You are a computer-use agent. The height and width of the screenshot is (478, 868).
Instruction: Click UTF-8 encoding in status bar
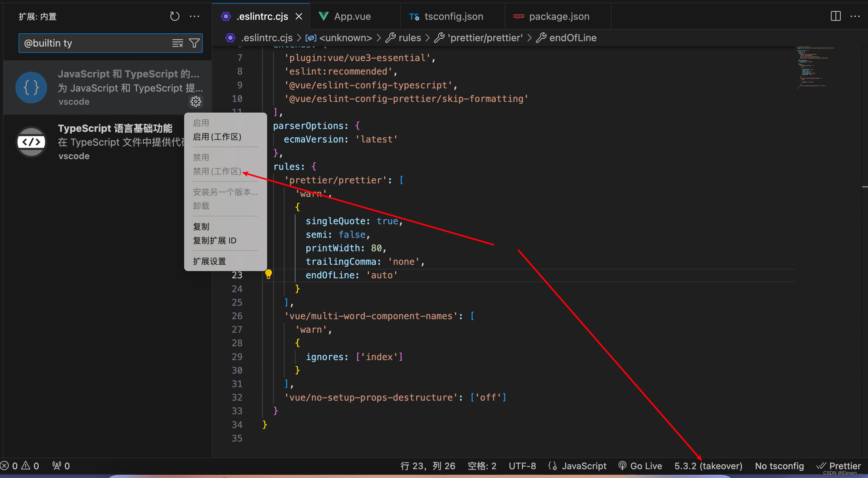[x=522, y=466]
